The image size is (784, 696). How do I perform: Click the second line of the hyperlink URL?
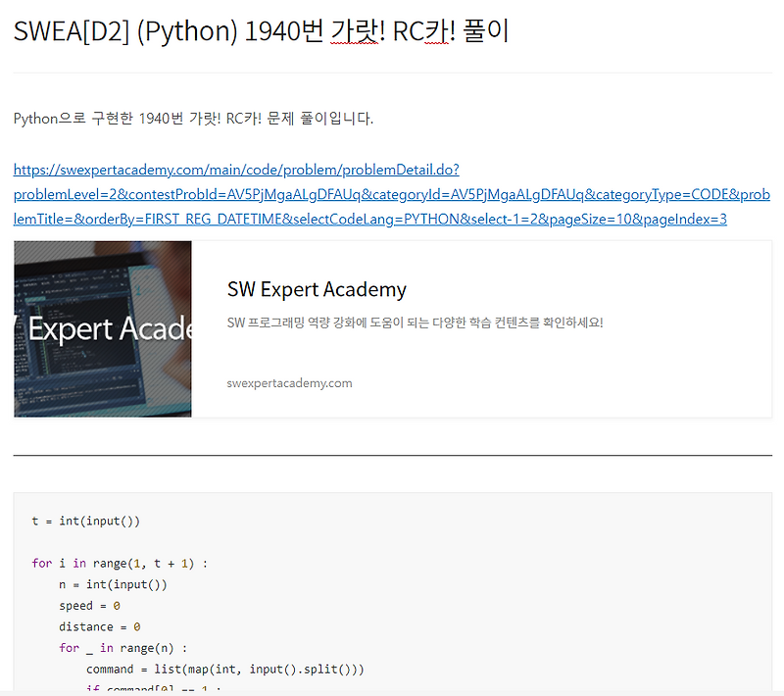[x=392, y=194]
